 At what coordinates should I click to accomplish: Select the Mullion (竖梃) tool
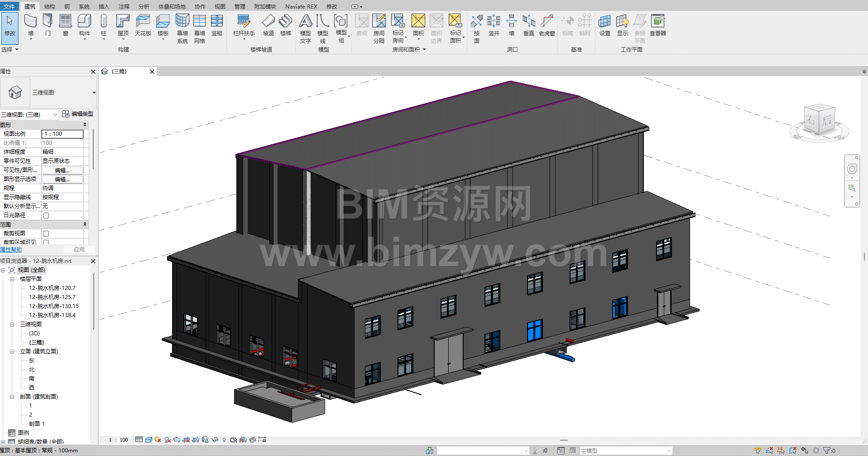(x=217, y=25)
